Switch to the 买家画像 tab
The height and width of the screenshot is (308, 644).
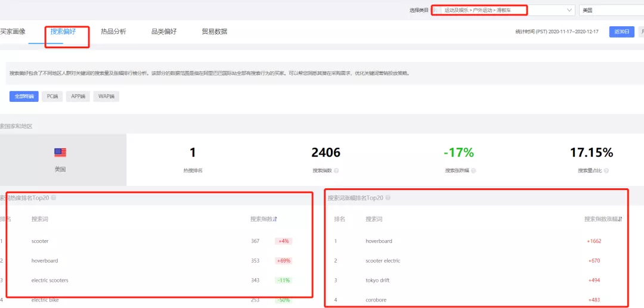pyautogui.click(x=13, y=32)
